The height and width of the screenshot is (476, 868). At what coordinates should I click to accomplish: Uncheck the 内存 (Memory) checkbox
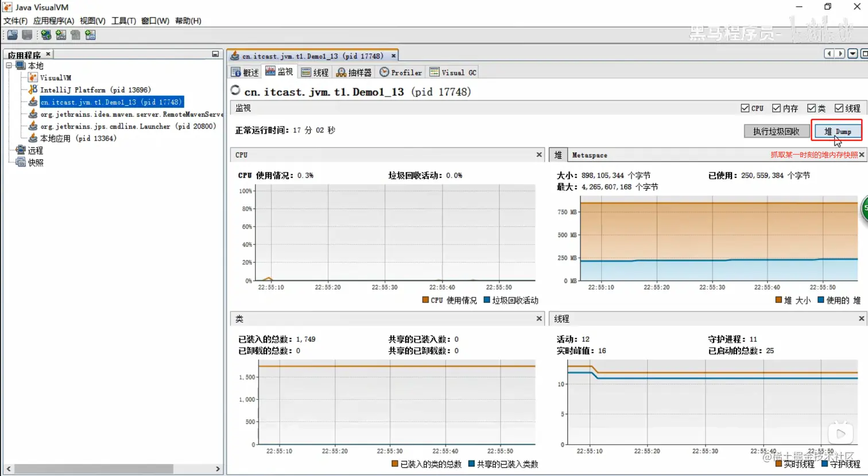[x=777, y=108]
